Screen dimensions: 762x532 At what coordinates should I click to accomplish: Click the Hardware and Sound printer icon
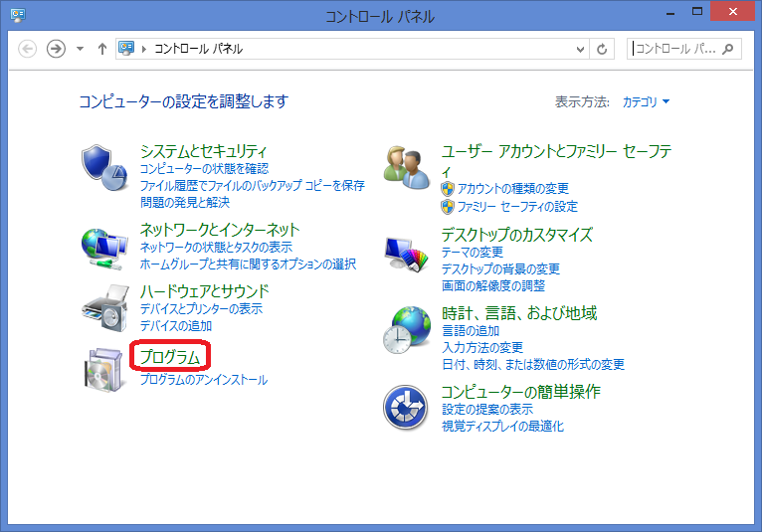click(105, 308)
